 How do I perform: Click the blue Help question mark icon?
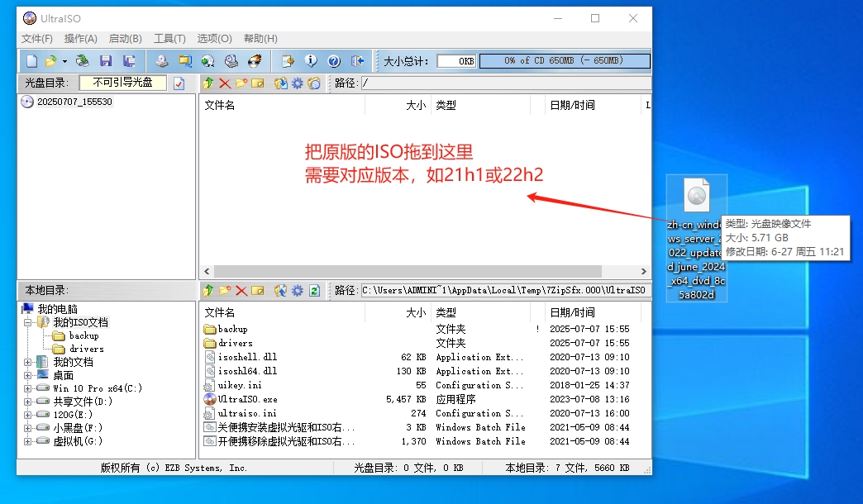[334, 61]
